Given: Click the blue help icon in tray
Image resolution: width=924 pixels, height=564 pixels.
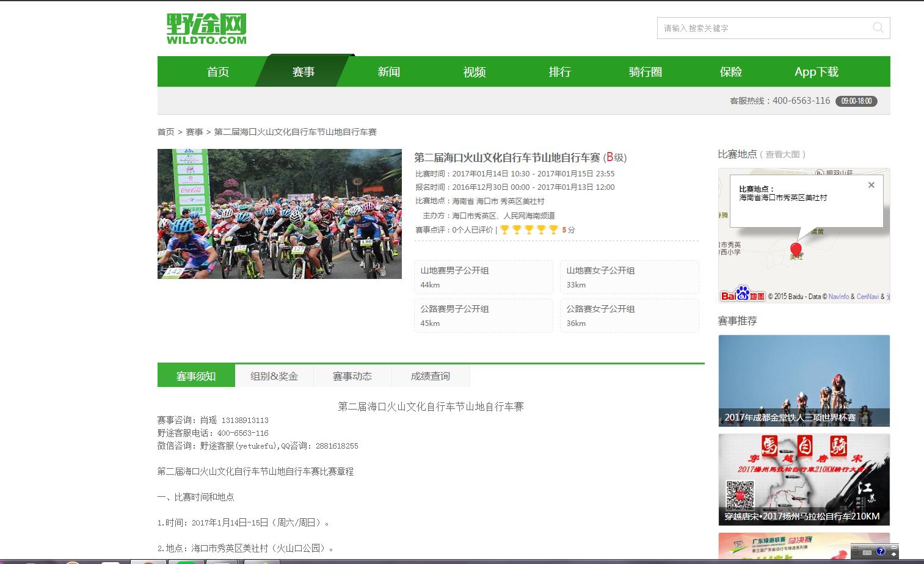Looking at the screenshot, I should pos(881,551).
